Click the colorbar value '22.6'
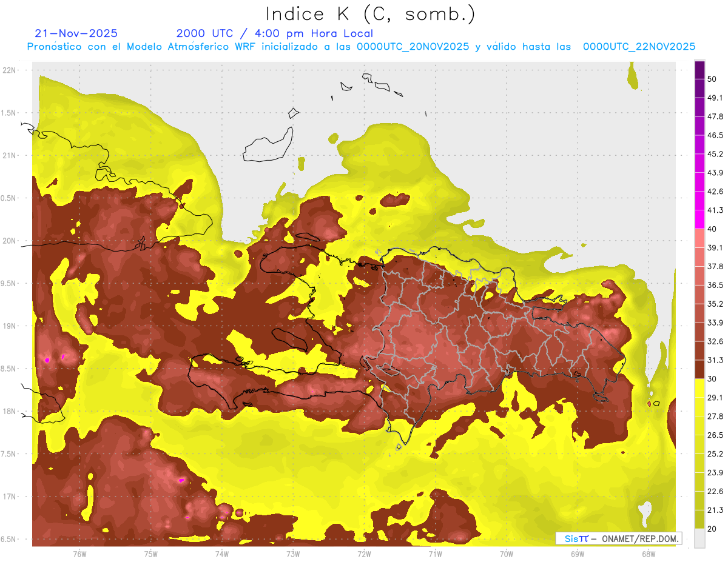 715,492
